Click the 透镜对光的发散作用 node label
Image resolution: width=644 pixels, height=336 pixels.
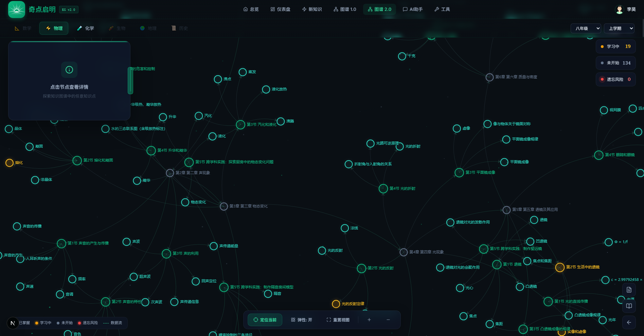[473, 222]
